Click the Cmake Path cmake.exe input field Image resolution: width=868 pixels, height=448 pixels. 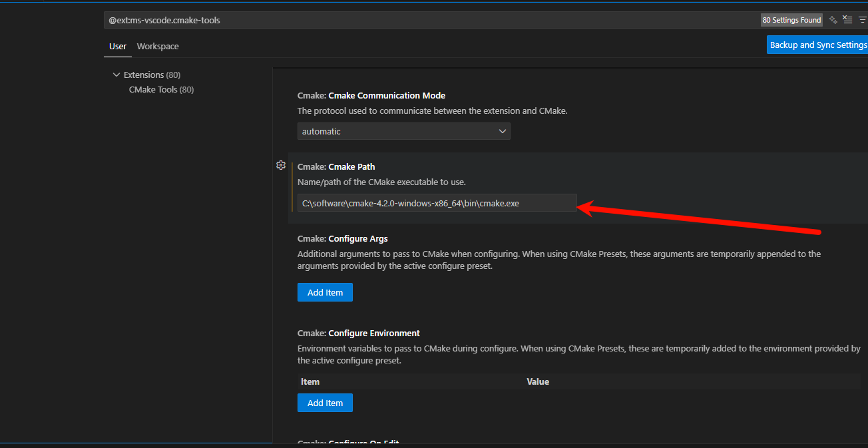pyautogui.click(x=437, y=203)
